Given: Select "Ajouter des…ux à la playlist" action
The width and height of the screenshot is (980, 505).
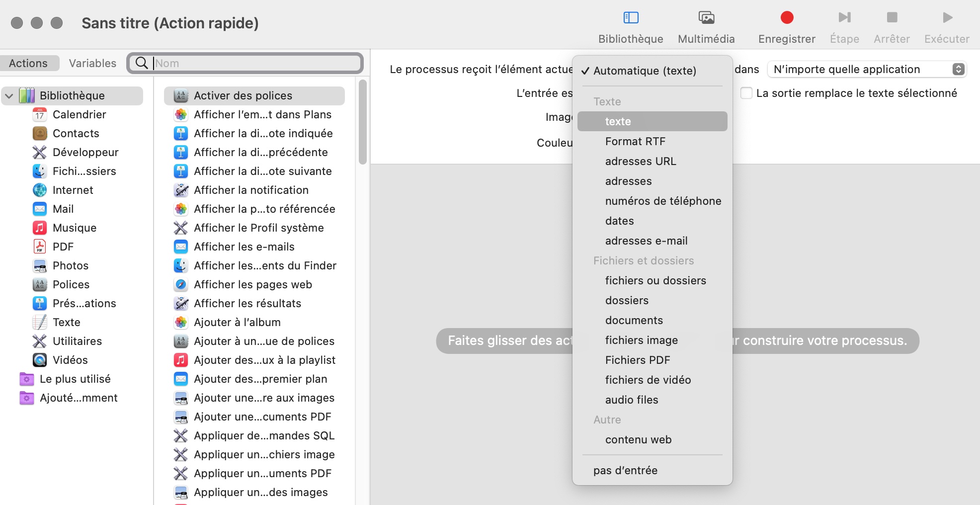Looking at the screenshot, I should (x=254, y=360).
